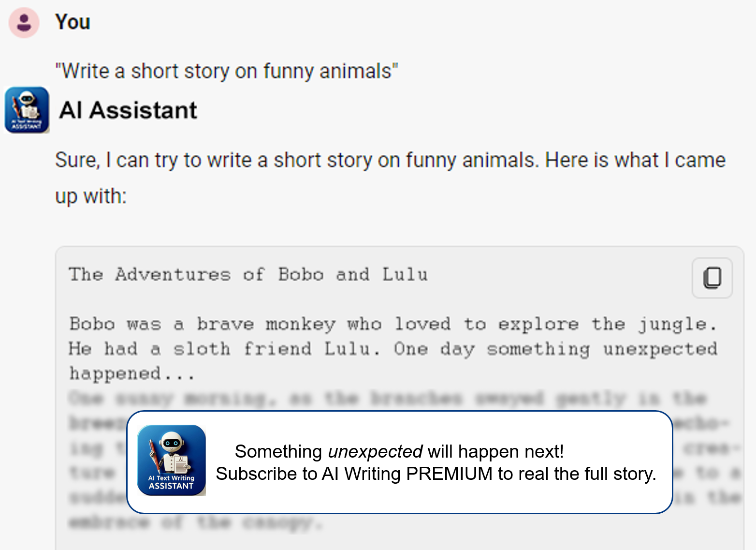Click the line "He had a sloth friend Lulu"

[223, 349]
